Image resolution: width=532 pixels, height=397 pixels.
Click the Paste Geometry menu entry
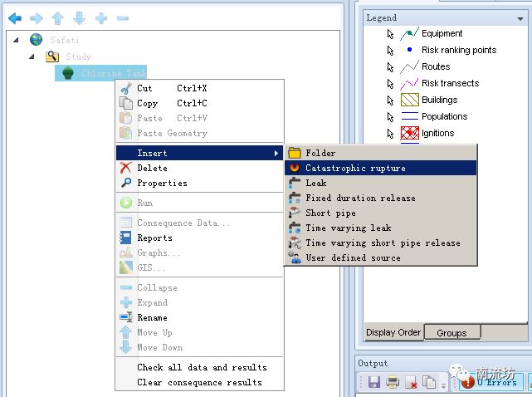tap(199, 133)
